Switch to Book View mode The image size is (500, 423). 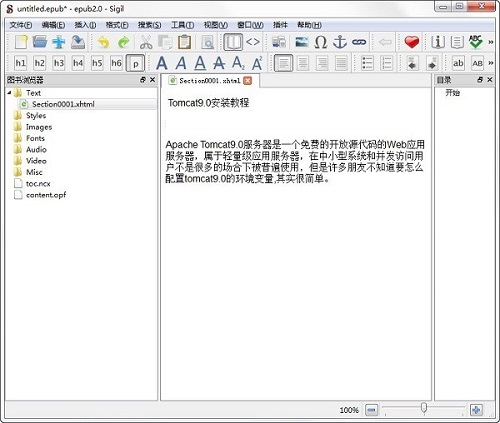click(x=233, y=42)
